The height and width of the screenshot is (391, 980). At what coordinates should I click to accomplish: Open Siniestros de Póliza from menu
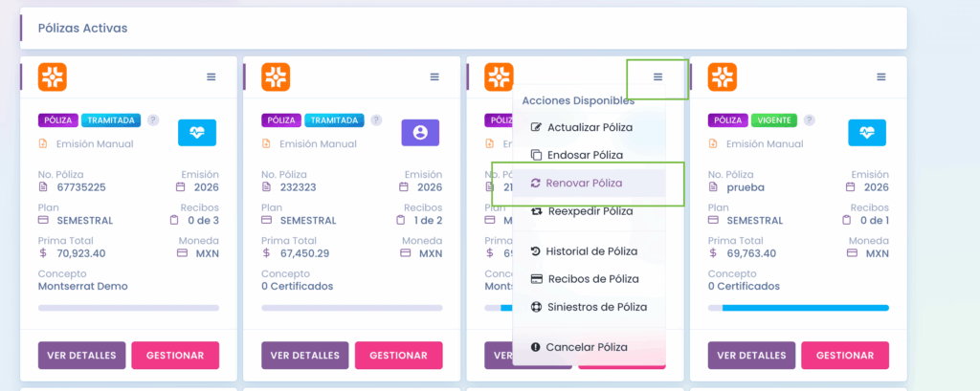590,307
